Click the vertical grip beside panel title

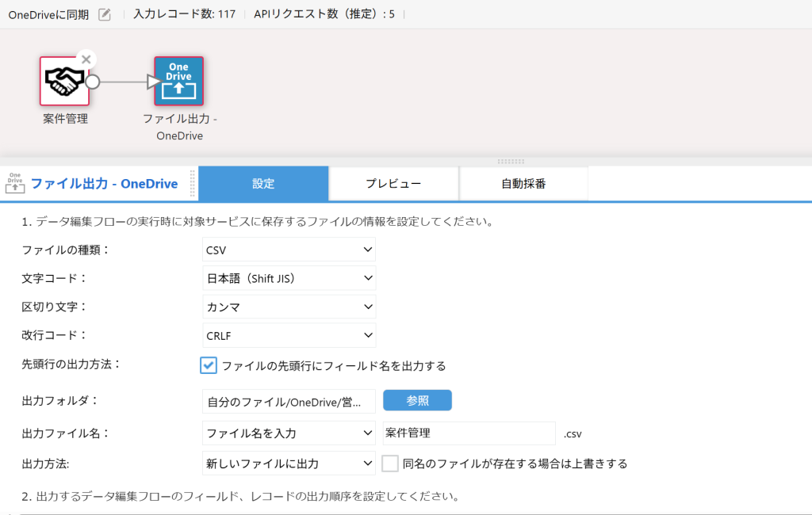pos(192,183)
